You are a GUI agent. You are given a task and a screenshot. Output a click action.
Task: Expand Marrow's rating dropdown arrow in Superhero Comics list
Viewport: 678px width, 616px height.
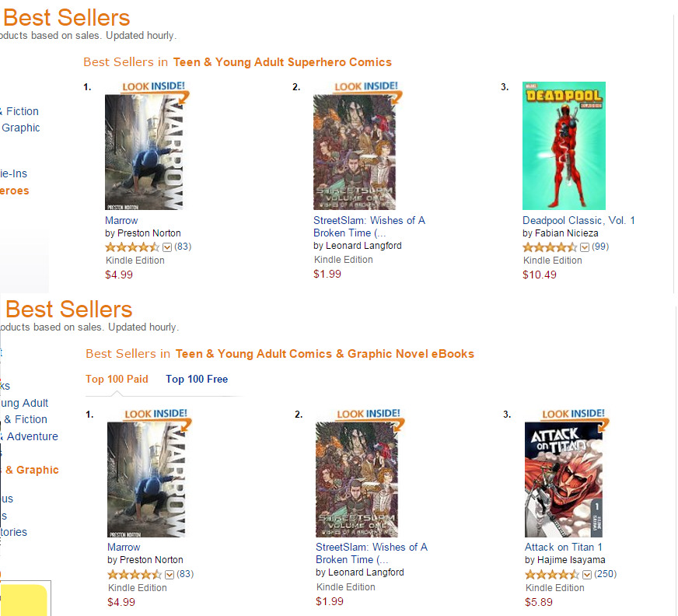click(x=167, y=247)
